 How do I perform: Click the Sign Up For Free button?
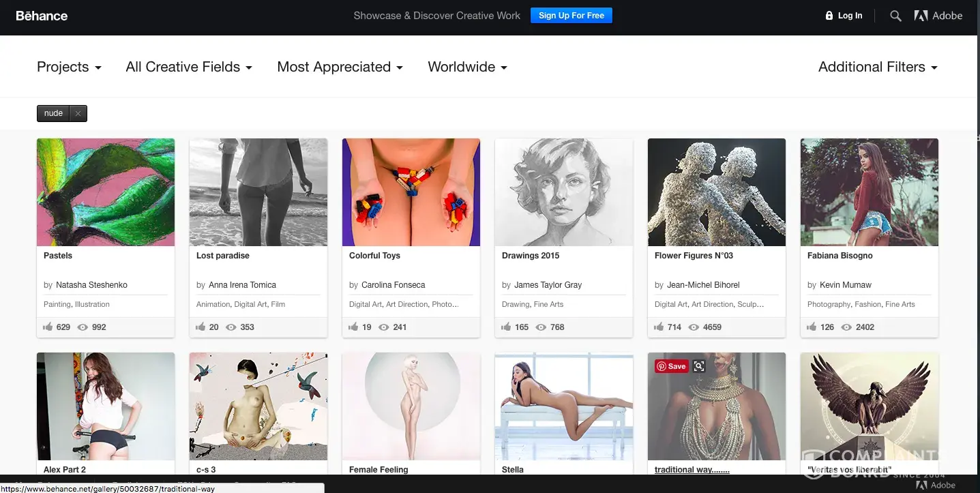coord(571,16)
